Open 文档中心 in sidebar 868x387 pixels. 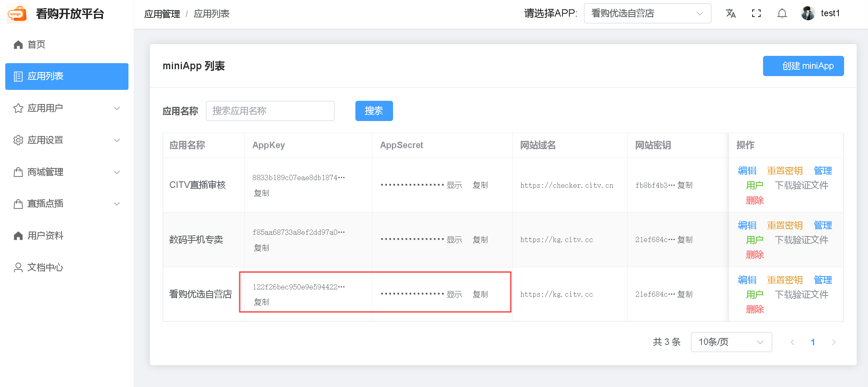[67, 268]
